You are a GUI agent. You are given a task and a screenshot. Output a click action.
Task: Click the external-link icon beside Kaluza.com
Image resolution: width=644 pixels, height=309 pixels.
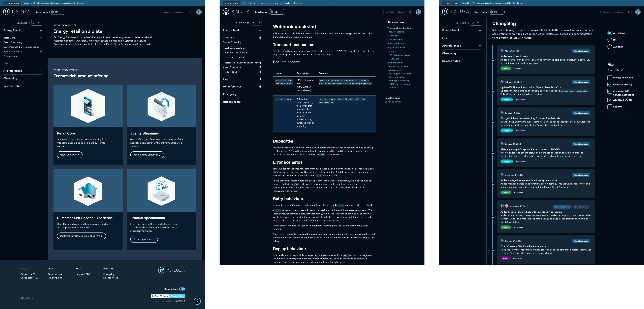[34, 274]
